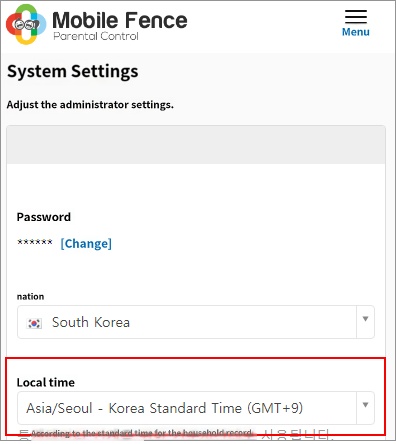Click the Menu label
Viewport: 396px width, 444px height.
point(356,32)
